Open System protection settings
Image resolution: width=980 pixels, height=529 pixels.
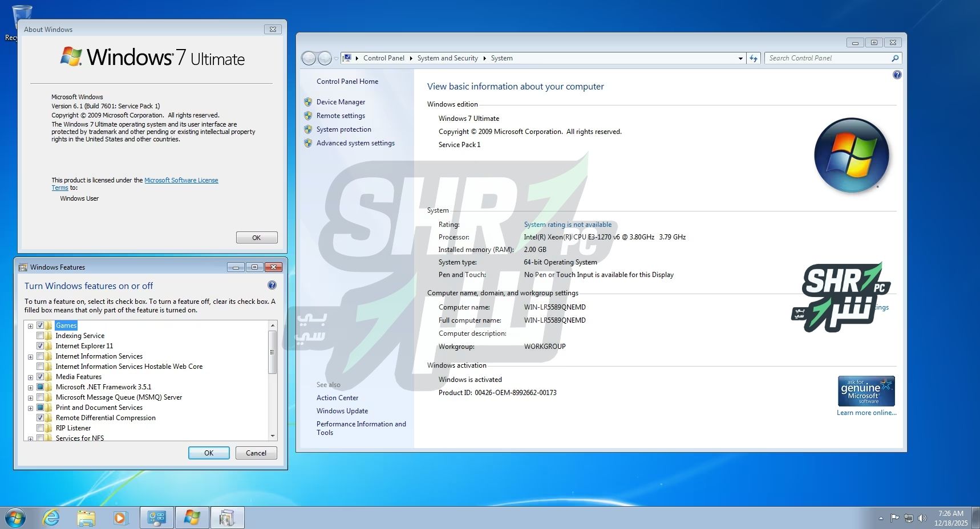[343, 129]
